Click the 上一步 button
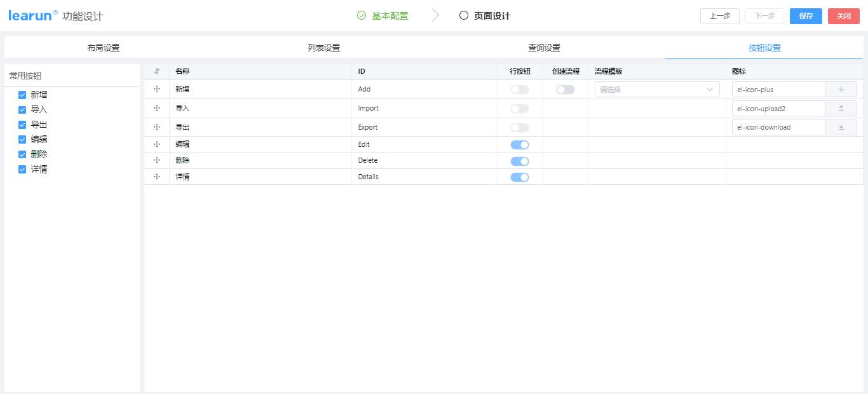868x394 pixels. (x=719, y=16)
